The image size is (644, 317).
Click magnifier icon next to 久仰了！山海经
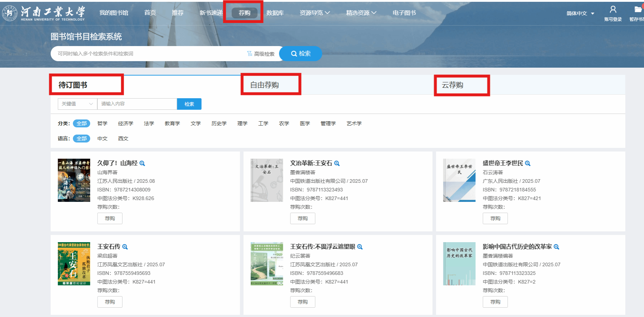click(142, 163)
